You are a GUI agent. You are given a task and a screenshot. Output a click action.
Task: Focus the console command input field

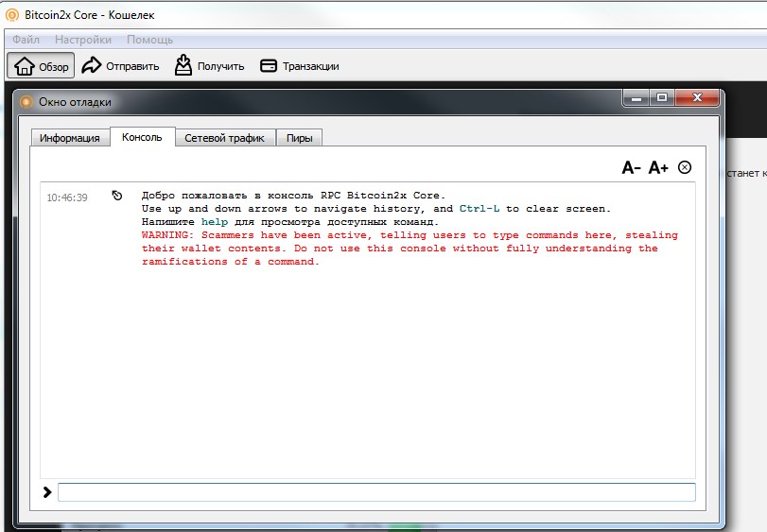click(376, 492)
